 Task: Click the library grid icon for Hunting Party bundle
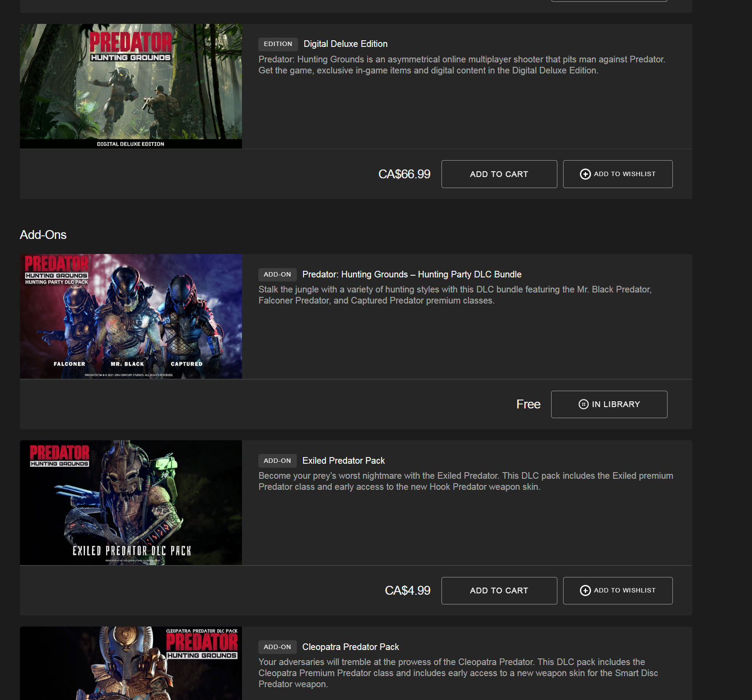click(583, 404)
